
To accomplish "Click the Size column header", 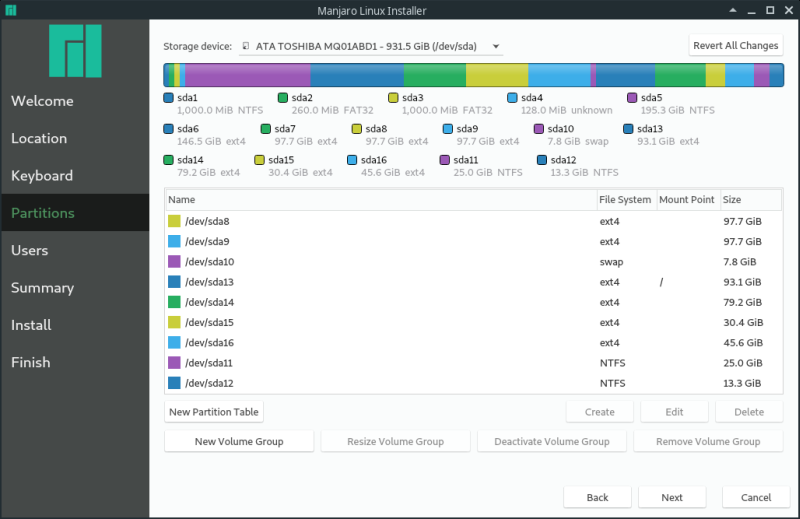I will point(751,200).
